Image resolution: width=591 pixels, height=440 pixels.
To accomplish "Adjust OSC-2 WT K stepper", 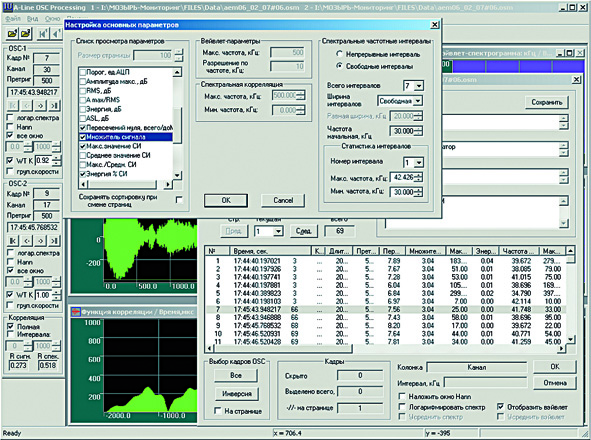I will click(x=56, y=295).
